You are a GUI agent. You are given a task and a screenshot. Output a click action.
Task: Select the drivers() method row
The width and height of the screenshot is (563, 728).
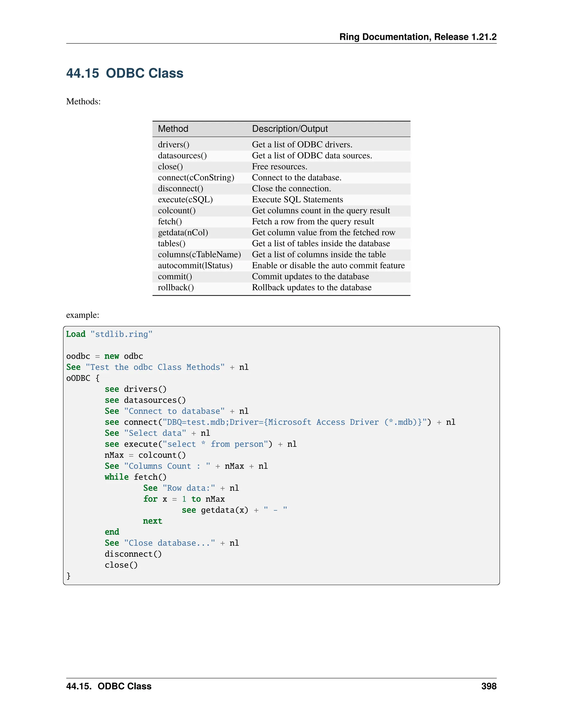[x=173, y=145]
